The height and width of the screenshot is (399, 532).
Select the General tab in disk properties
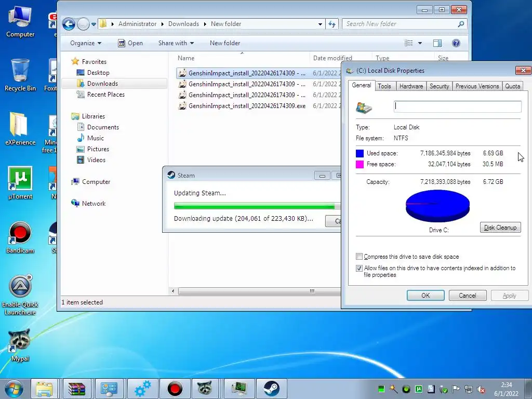point(362,85)
